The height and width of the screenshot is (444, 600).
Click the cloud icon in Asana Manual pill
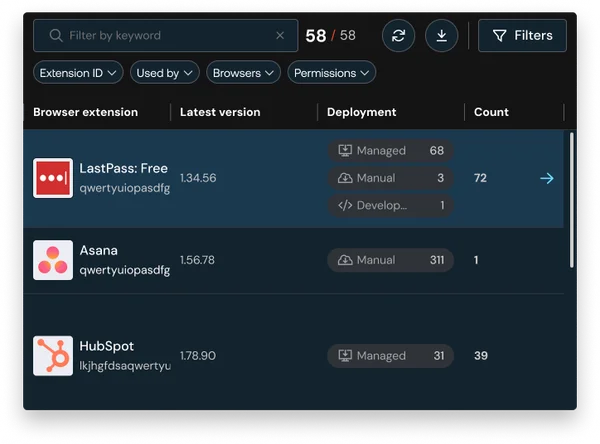(345, 260)
